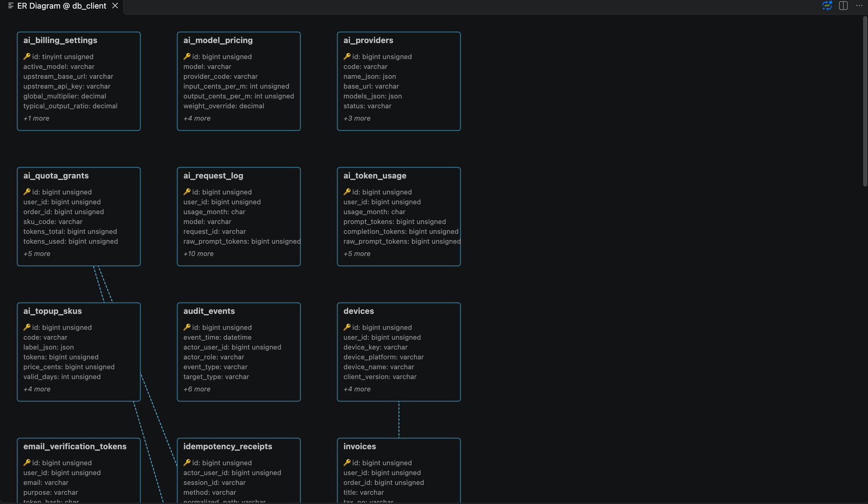The image size is (868, 504).
Task: Expand '+5 more' in ai_quota_grants
Action: tap(37, 254)
